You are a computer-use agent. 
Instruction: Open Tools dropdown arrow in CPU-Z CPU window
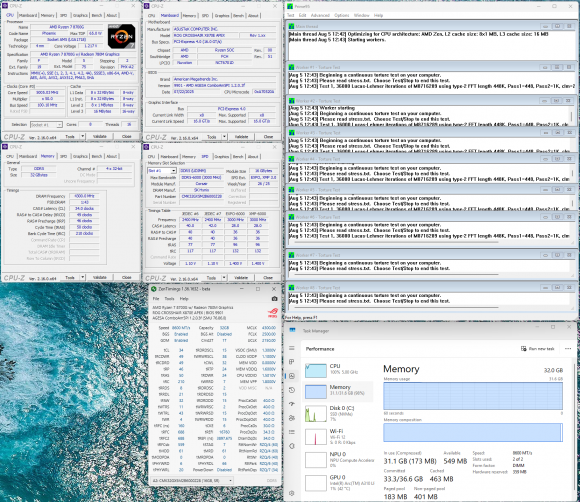pyautogui.click(x=82, y=137)
